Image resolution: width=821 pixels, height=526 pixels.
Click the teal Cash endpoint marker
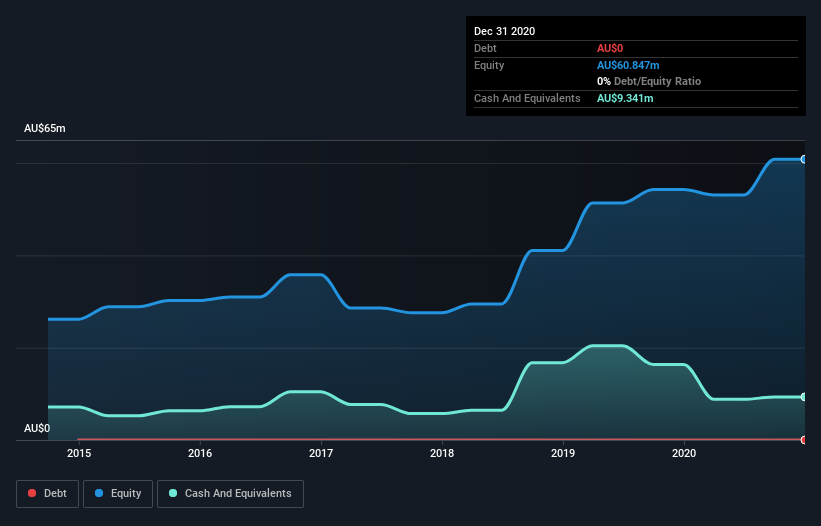pyautogui.click(x=804, y=397)
